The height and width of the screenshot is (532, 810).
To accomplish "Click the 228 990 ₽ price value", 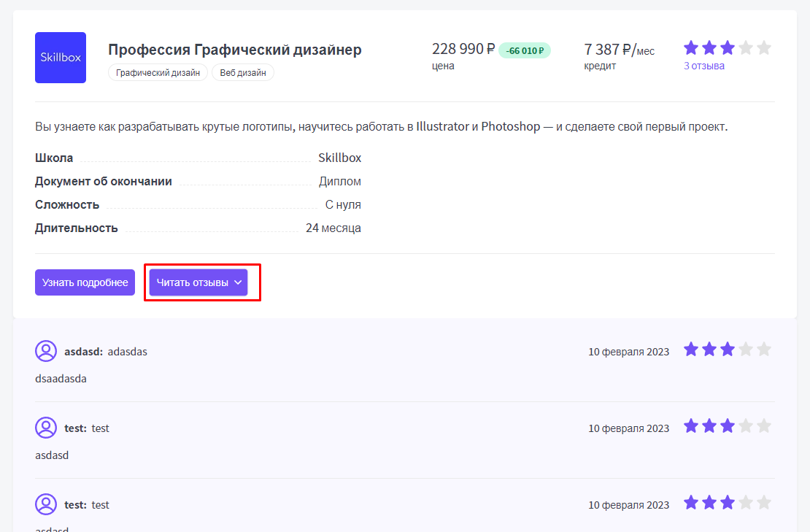I will [463, 49].
